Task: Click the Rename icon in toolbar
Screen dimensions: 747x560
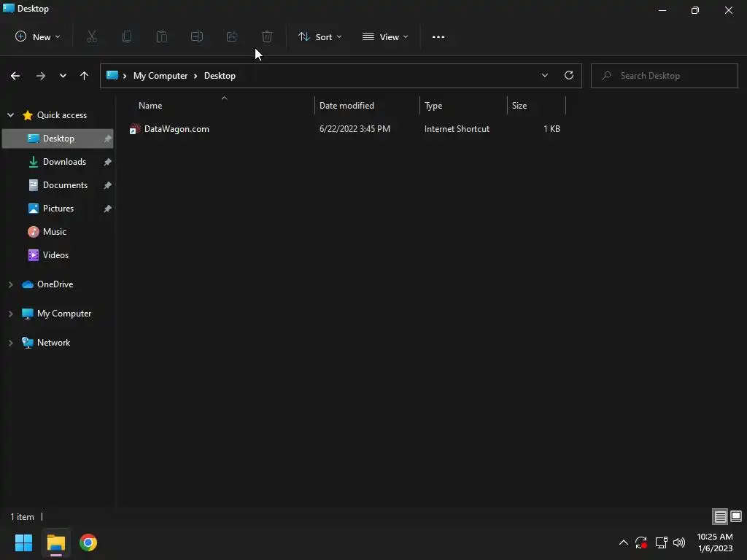Action: 197,36
